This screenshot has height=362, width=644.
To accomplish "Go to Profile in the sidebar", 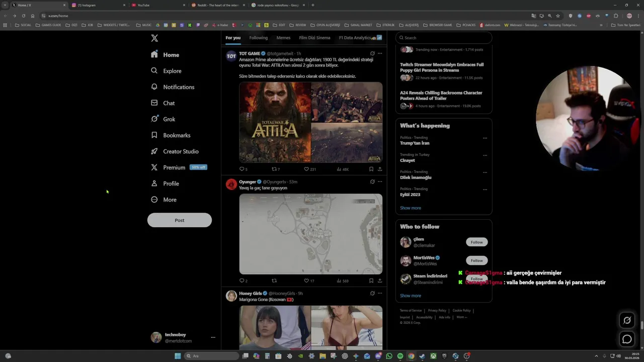I will (x=165, y=184).
